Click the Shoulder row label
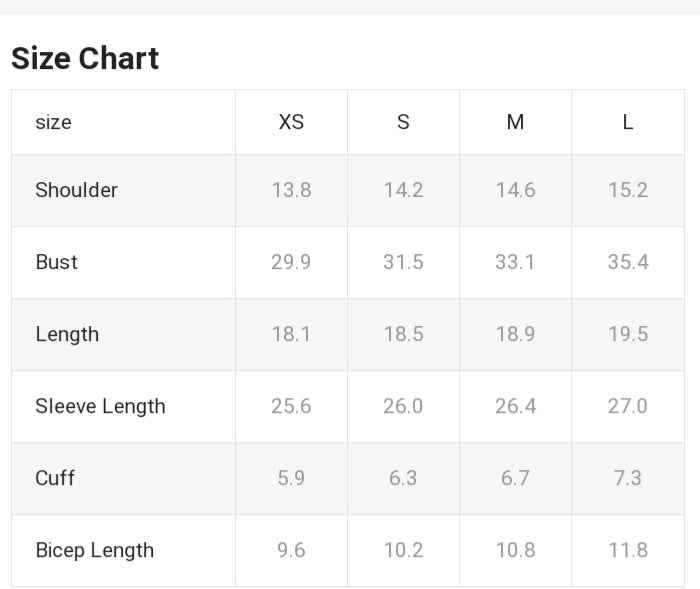 pyautogui.click(x=76, y=190)
